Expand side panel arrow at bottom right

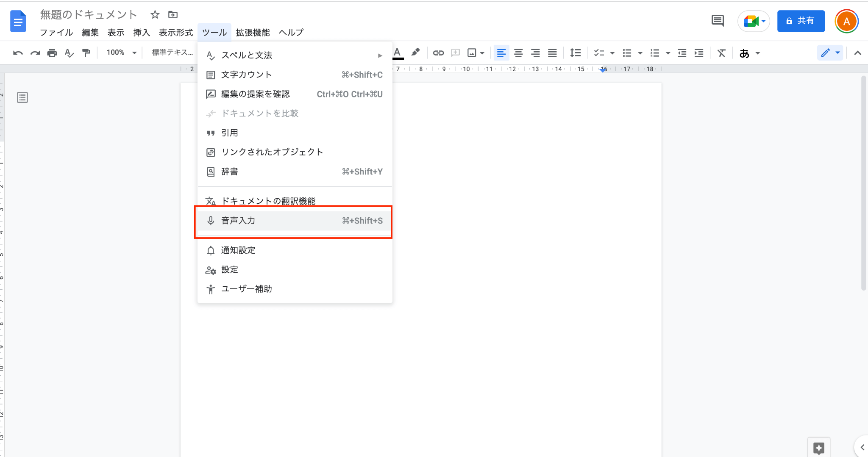tap(862, 447)
